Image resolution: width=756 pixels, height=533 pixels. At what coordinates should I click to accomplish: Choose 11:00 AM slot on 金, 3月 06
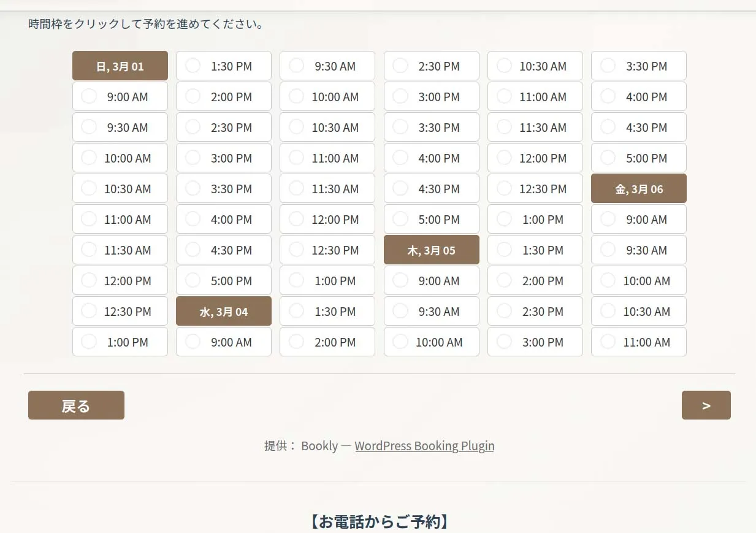point(639,342)
